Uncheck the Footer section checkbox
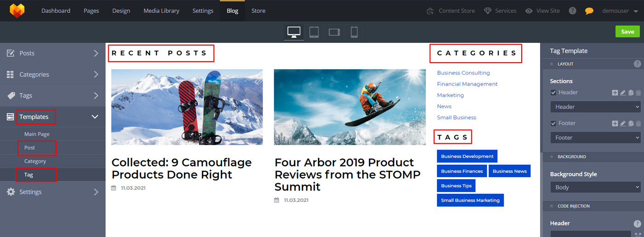Viewport: 644px width, 237px height. pos(553,123)
